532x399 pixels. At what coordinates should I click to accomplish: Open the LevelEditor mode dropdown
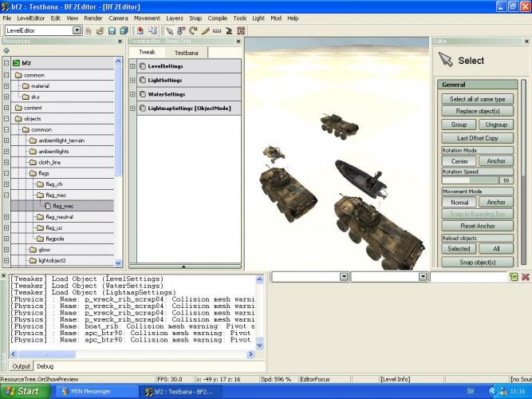[77, 30]
